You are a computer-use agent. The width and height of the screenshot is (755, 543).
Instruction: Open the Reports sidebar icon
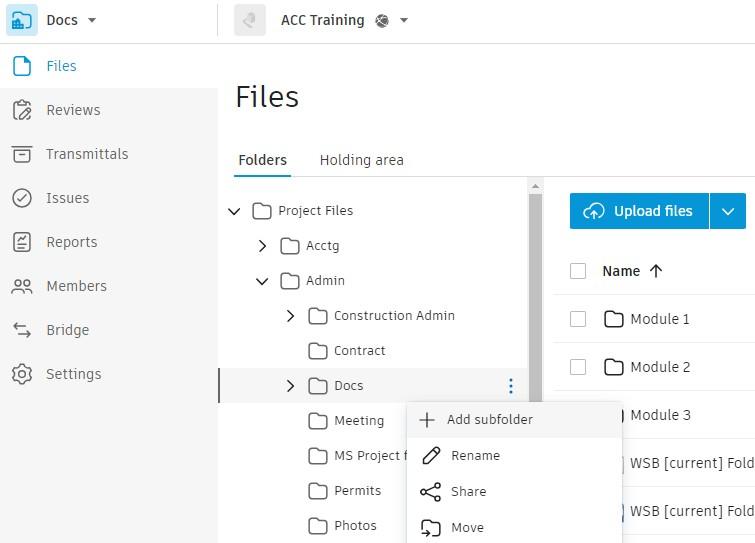coord(22,242)
